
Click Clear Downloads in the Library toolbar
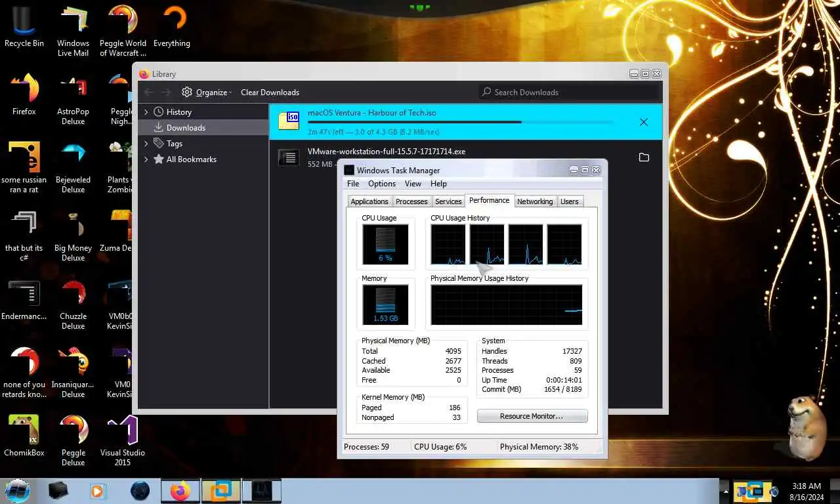click(x=270, y=93)
